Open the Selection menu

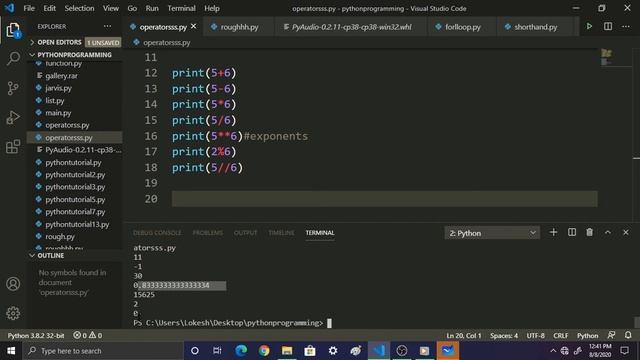[79, 8]
